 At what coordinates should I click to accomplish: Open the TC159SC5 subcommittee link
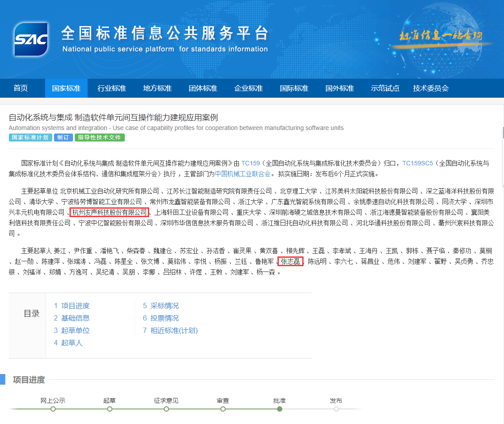click(x=418, y=163)
